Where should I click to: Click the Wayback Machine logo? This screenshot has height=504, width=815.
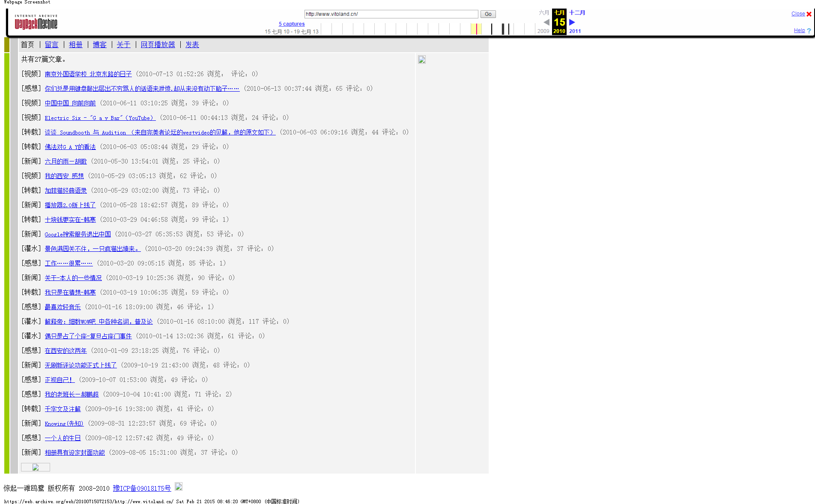tap(36, 22)
